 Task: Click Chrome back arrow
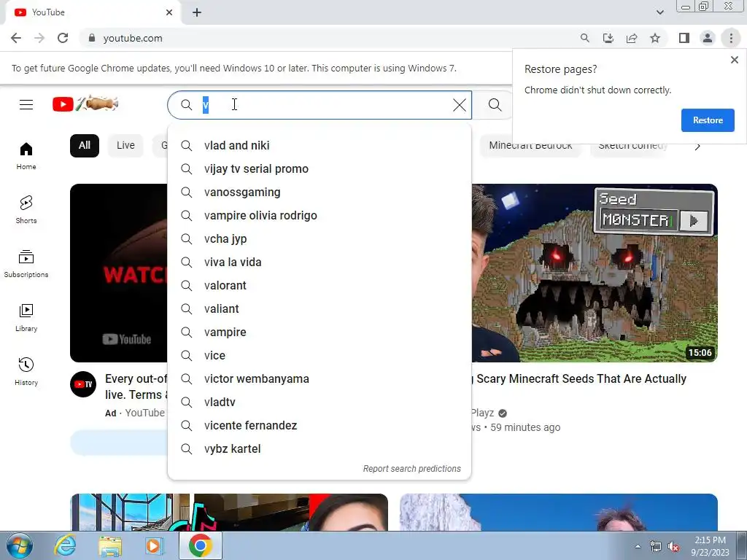[16, 38]
